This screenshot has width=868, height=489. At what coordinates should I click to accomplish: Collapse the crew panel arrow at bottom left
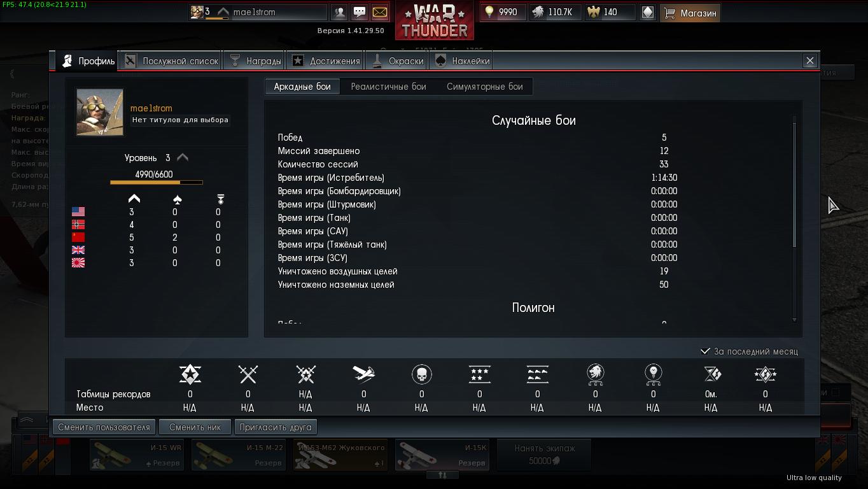click(27, 420)
